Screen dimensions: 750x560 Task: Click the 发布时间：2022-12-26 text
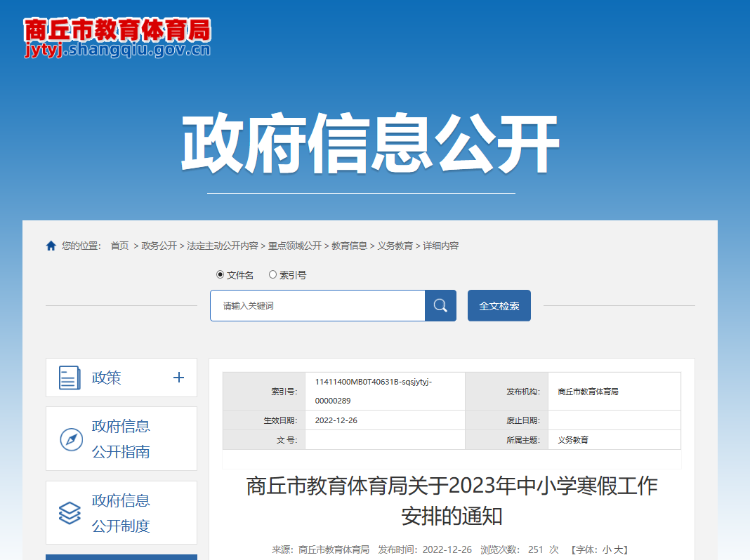tap(425, 549)
